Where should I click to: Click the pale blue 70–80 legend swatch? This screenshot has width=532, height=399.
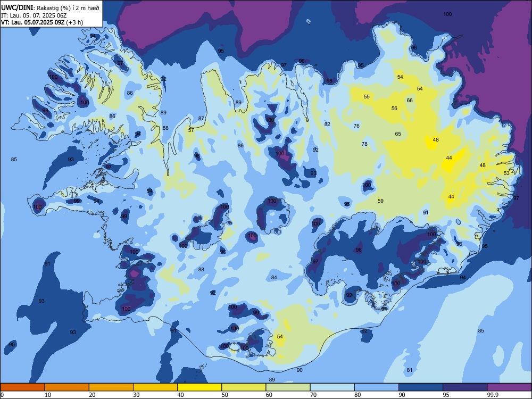(x=332, y=387)
